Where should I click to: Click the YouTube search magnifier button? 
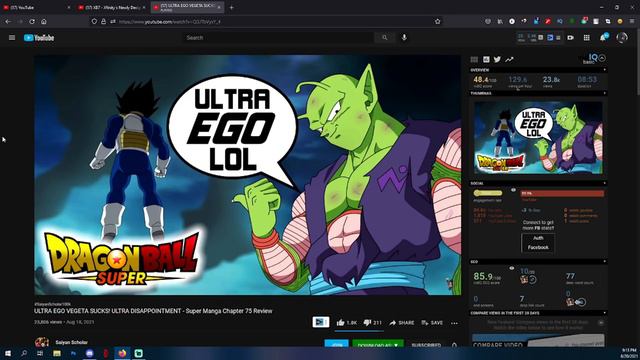384,38
